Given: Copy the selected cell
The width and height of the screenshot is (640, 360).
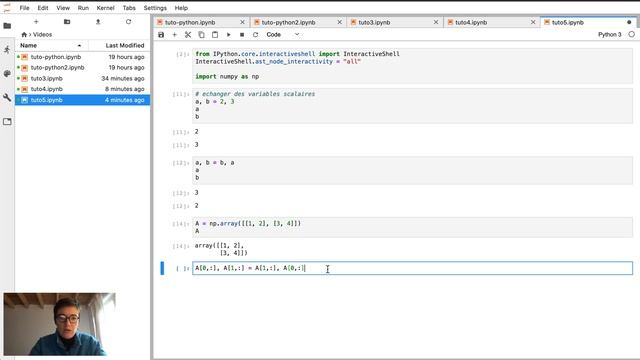Looking at the screenshot, I should coord(201,35).
